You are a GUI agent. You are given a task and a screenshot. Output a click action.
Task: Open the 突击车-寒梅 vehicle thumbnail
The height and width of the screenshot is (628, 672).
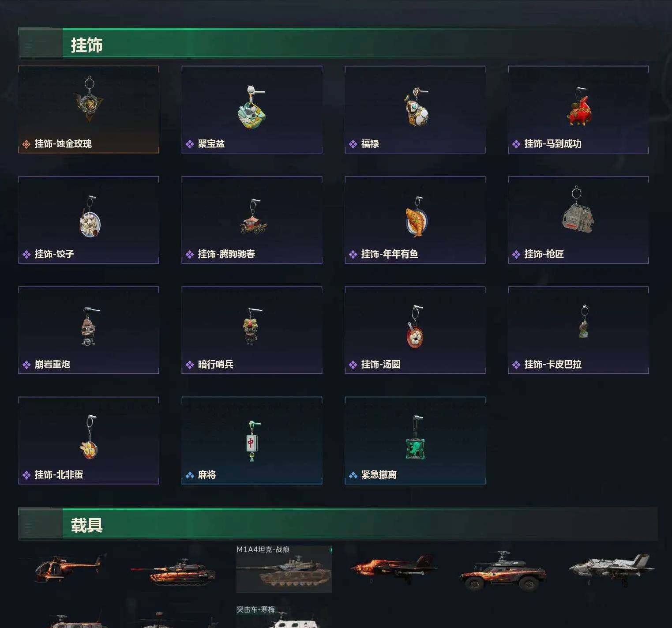click(x=282, y=617)
